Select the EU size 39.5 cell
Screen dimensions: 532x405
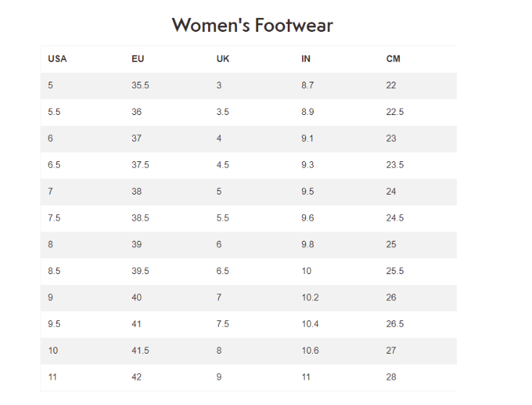tap(140, 271)
